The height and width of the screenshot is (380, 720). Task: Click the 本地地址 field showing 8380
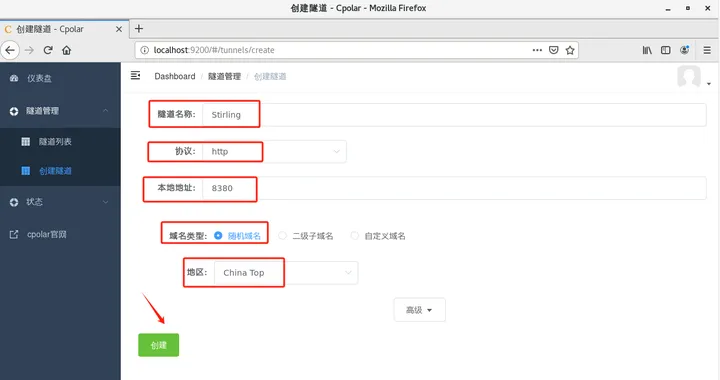454,188
